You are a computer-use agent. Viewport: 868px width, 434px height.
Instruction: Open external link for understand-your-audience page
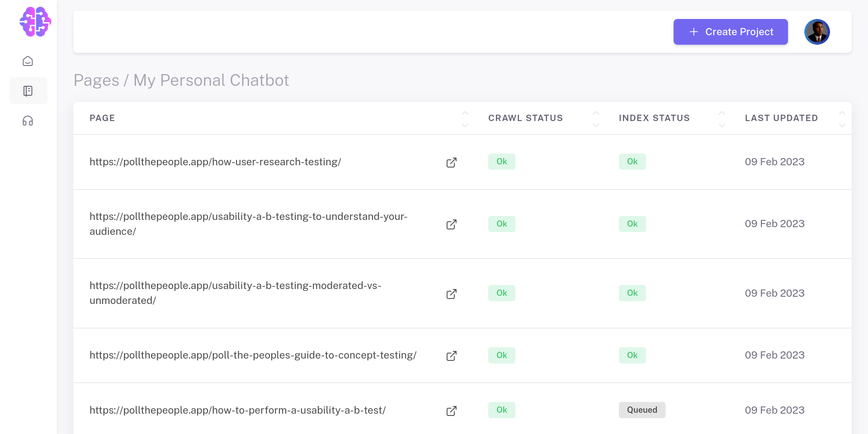pyautogui.click(x=451, y=224)
